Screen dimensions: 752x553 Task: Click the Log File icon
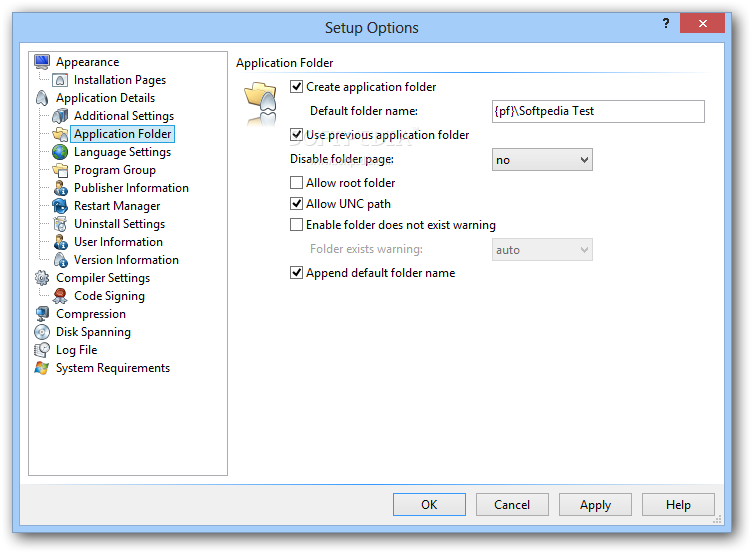42,350
